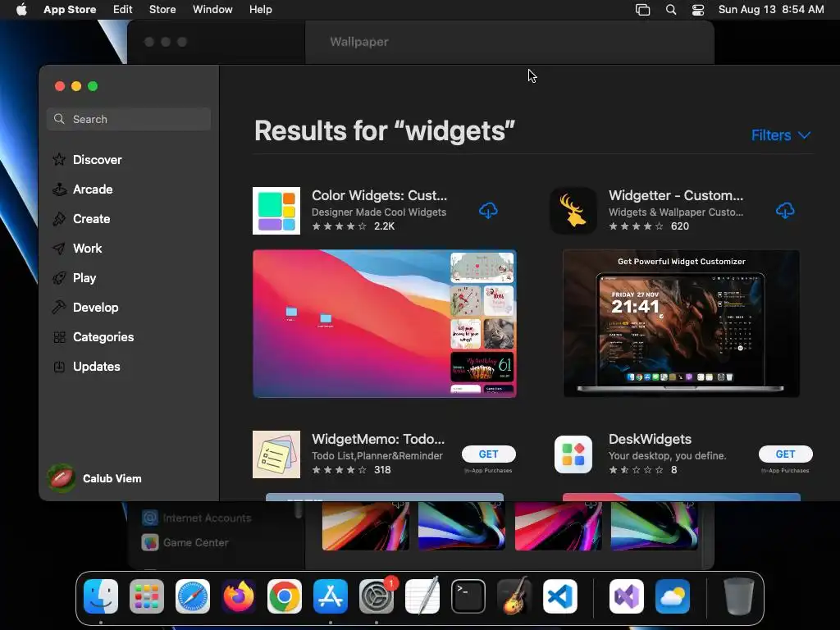Click the date and time display
840x630 pixels.
[771, 9]
